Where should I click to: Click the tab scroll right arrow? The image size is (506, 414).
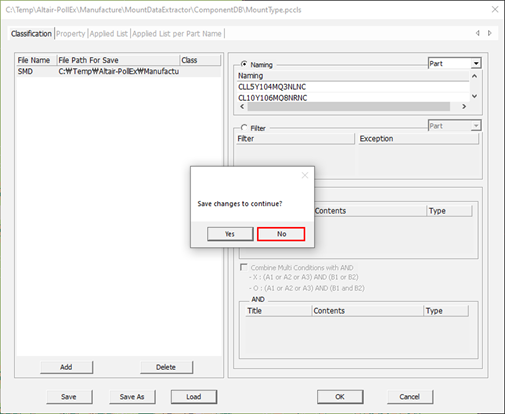pos(490,33)
